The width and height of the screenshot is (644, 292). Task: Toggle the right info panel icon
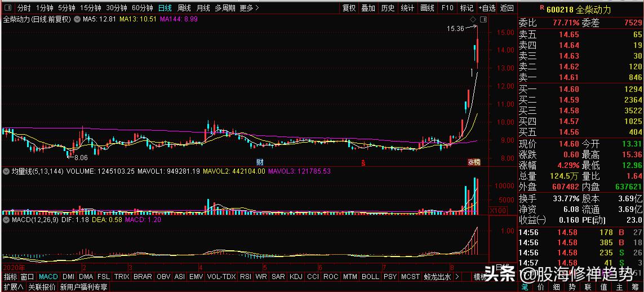(483, 19)
